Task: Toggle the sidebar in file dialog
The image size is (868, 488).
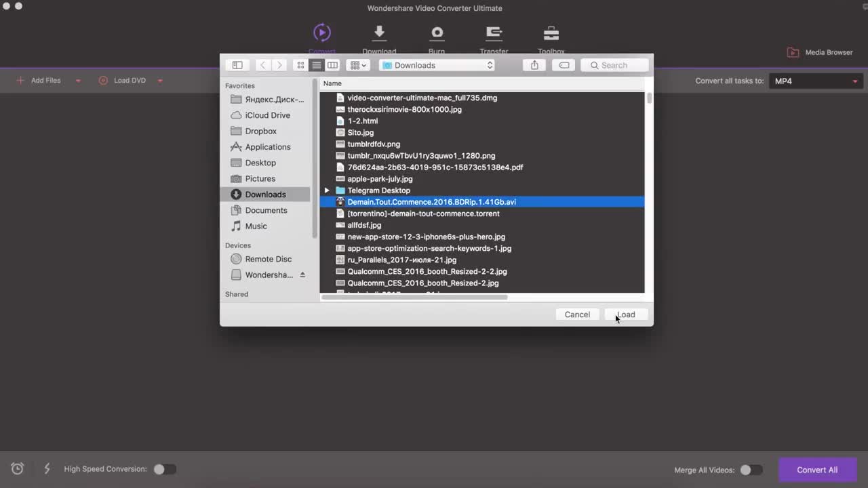Action: click(237, 65)
